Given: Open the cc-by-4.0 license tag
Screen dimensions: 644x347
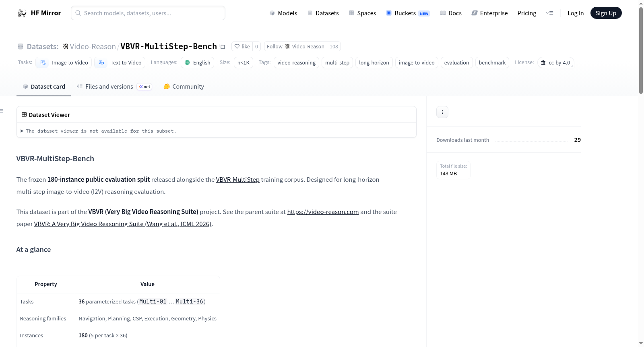Looking at the screenshot, I should [555, 62].
